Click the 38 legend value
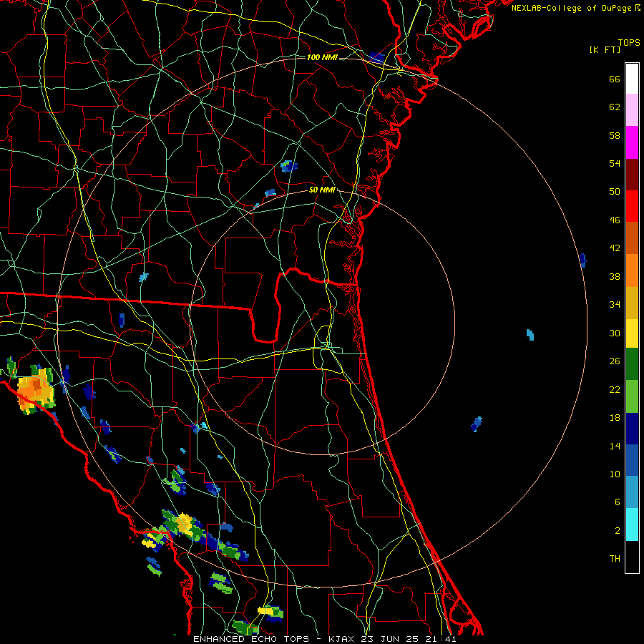The image size is (644, 644). click(615, 276)
